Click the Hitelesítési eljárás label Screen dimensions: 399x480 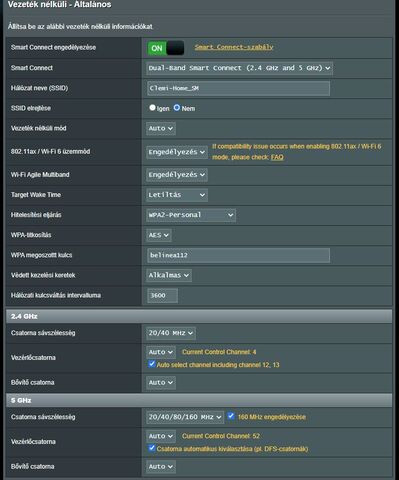tap(36, 215)
